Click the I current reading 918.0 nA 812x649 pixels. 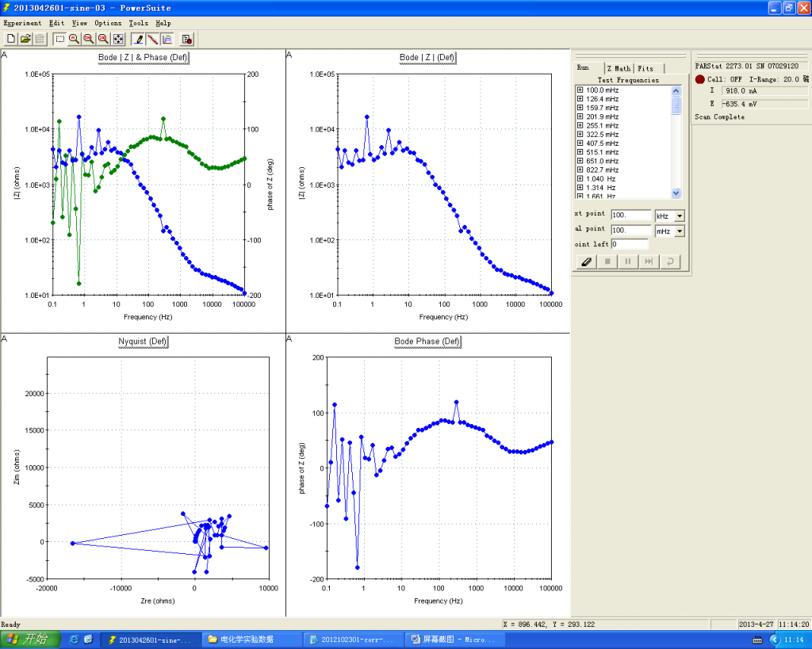coord(764,91)
